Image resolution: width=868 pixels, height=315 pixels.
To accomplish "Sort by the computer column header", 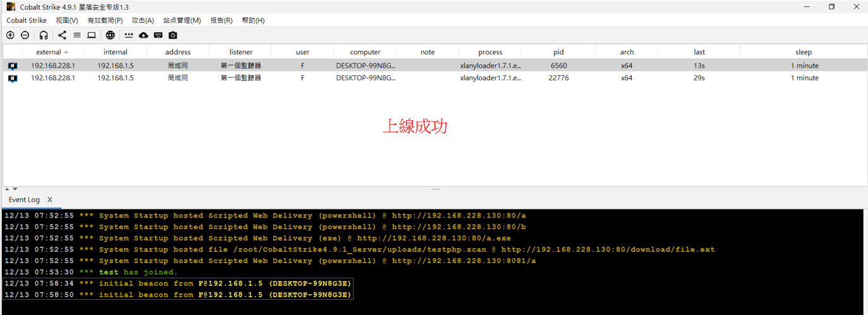I will point(365,52).
